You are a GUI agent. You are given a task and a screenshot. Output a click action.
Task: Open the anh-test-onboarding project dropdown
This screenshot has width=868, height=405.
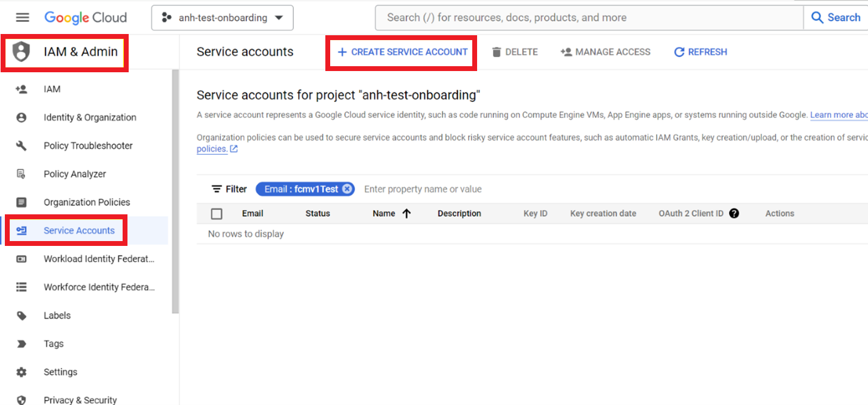pyautogui.click(x=222, y=18)
